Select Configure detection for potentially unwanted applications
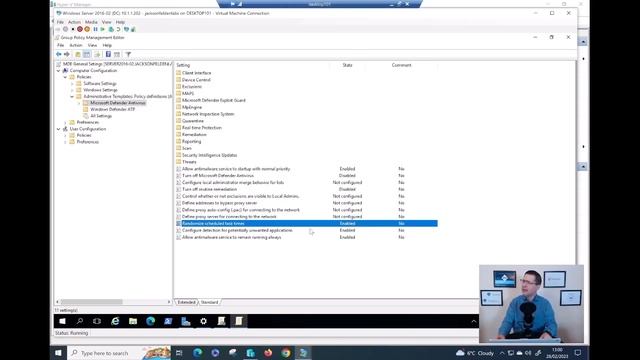The height and width of the screenshot is (360, 640). 237,231
